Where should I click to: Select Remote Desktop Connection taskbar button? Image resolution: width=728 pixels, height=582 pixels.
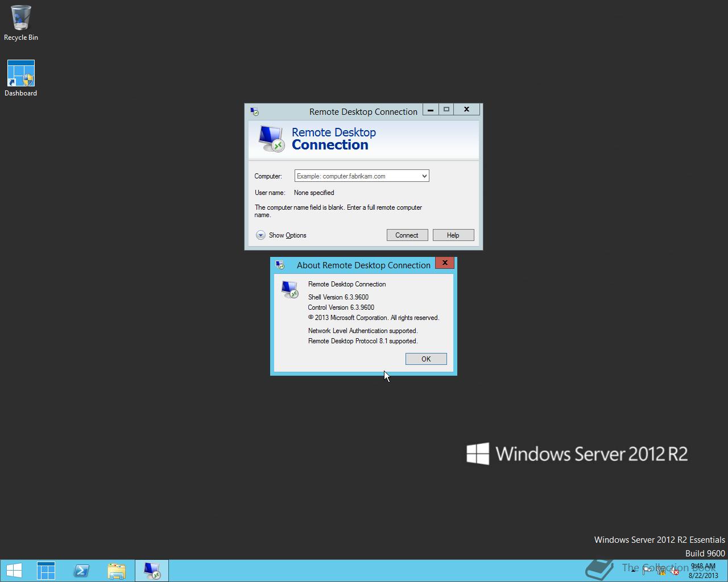pyautogui.click(x=152, y=571)
